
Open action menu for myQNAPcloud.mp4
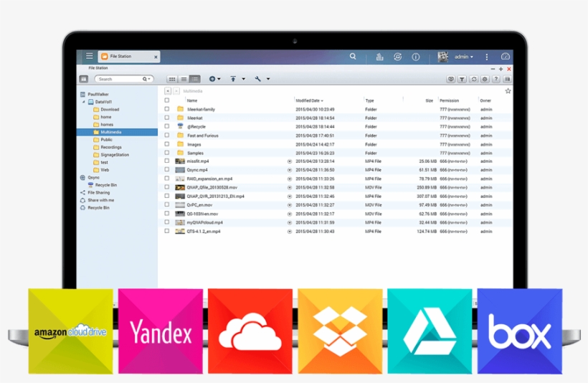point(290,222)
